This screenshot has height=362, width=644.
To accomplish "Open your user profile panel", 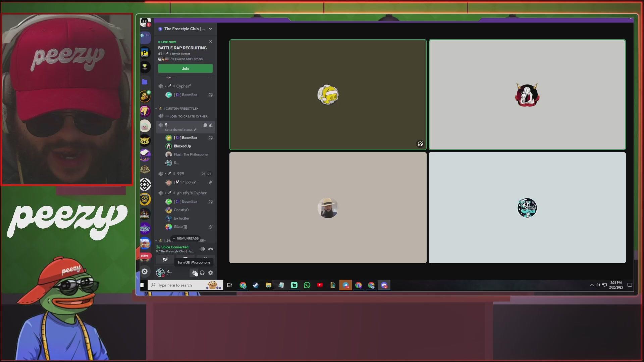I will tap(171, 273).
